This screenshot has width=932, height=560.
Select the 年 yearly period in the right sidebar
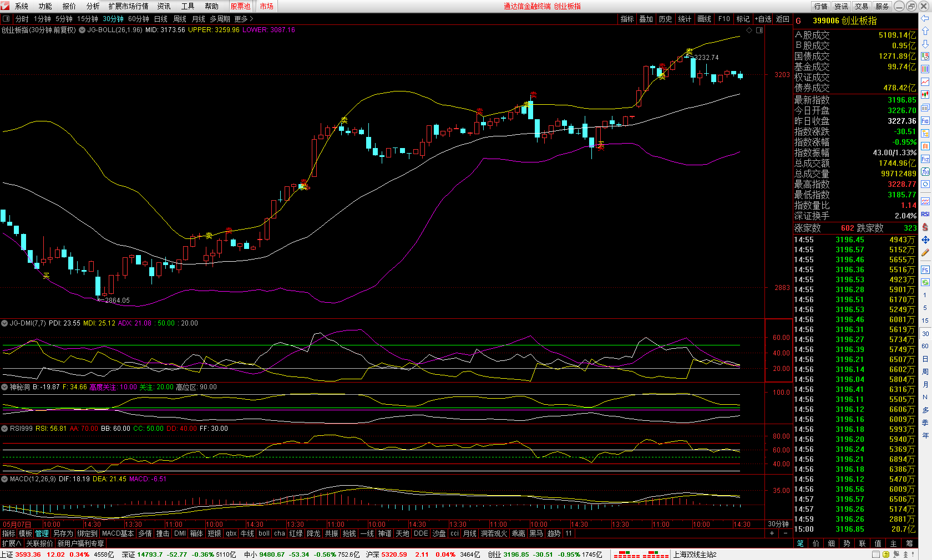coord(925,435)
